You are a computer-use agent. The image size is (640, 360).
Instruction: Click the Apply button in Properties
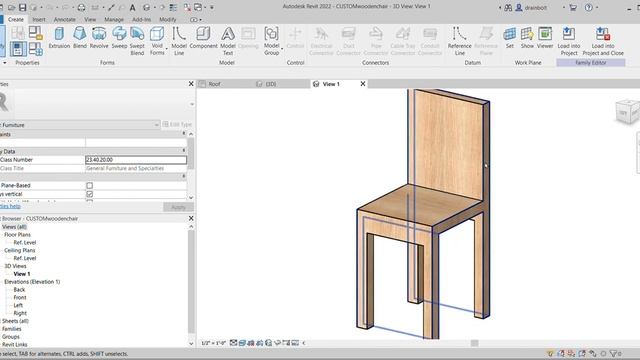click(178, 207)
